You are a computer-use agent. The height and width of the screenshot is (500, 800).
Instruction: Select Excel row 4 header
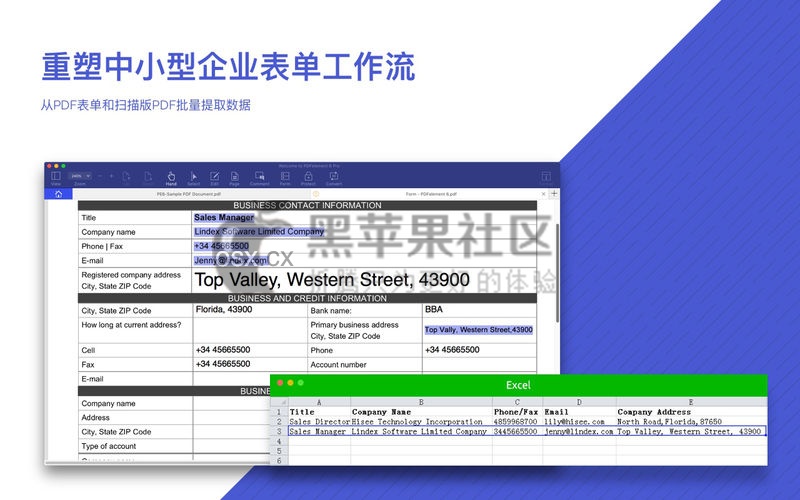[x=279, y=441]
